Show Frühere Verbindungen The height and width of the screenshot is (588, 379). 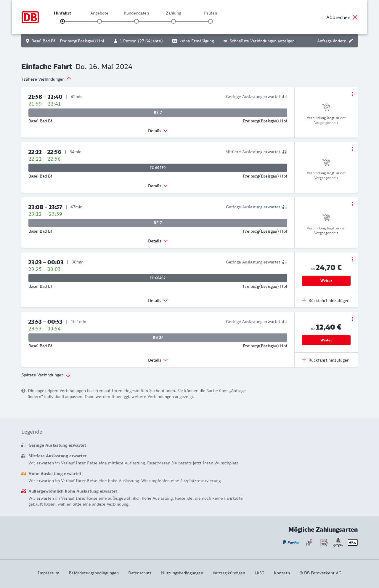coord(46,79)
